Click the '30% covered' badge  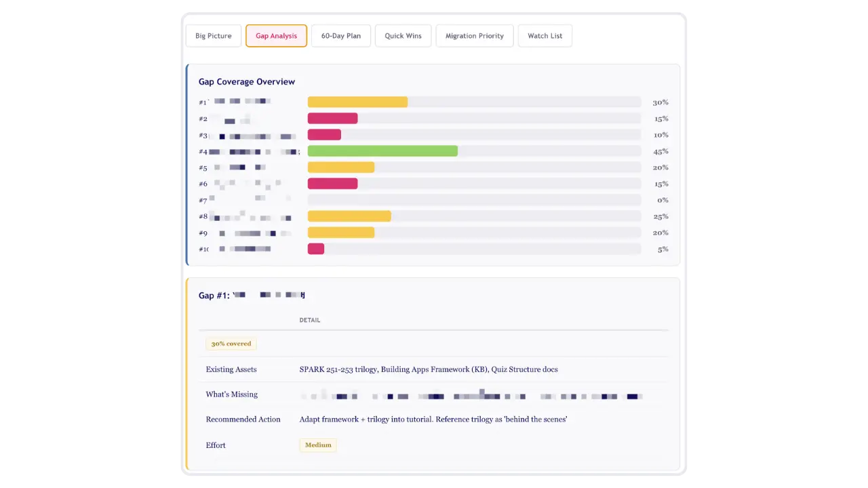click(x=231, y=344)
